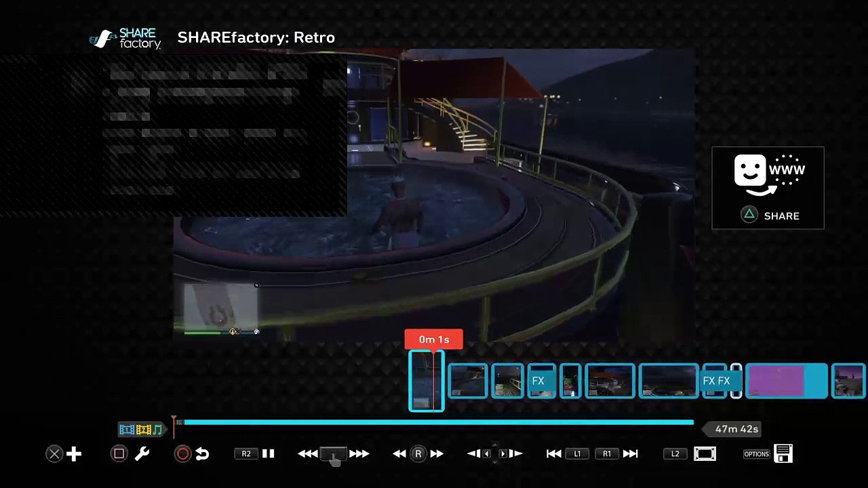Jump to the start of the timeline
Viewport: 868px width, 488px height.
553,454
